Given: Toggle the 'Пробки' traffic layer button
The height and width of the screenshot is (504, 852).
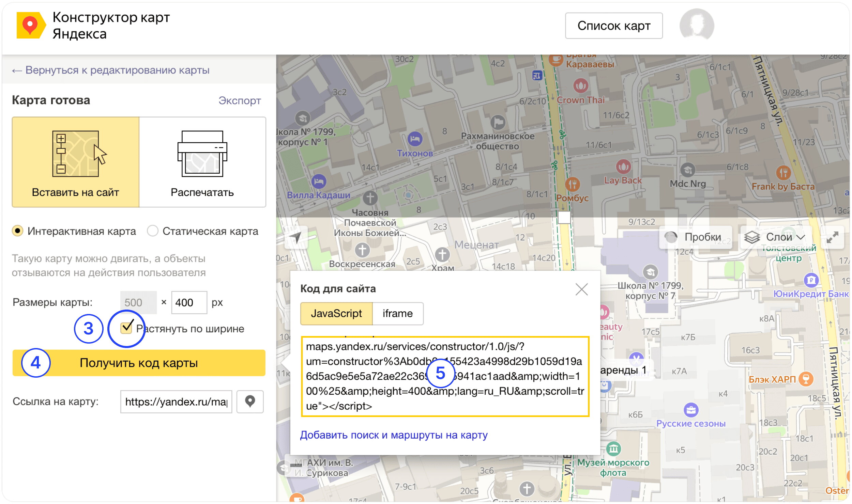Looking at the screenshot, I should click(696, 237).
